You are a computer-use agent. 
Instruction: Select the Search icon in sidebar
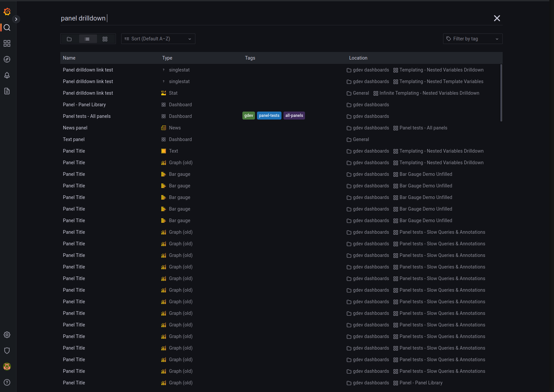[x=7, y=28]
